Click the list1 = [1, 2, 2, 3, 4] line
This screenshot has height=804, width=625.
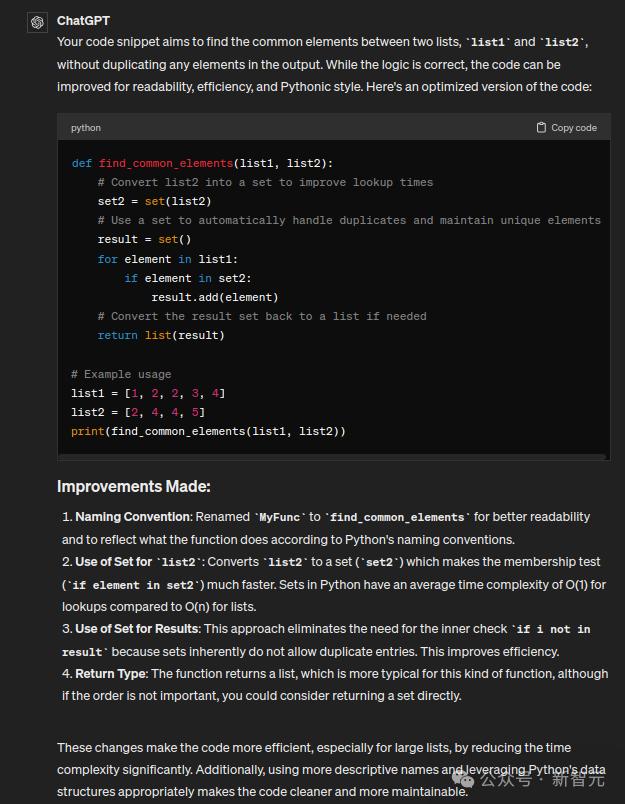(148, 393)
